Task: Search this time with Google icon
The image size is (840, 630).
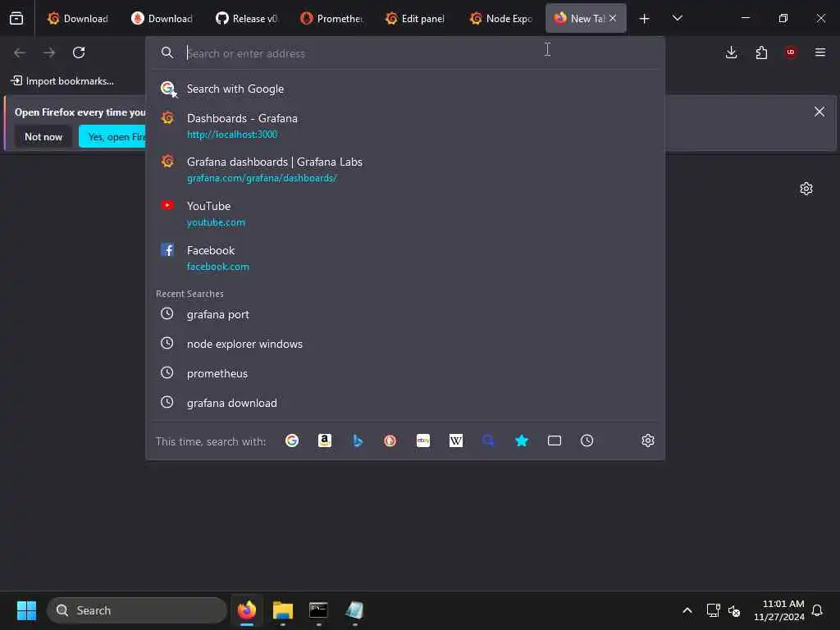Action: click(292, 441)
